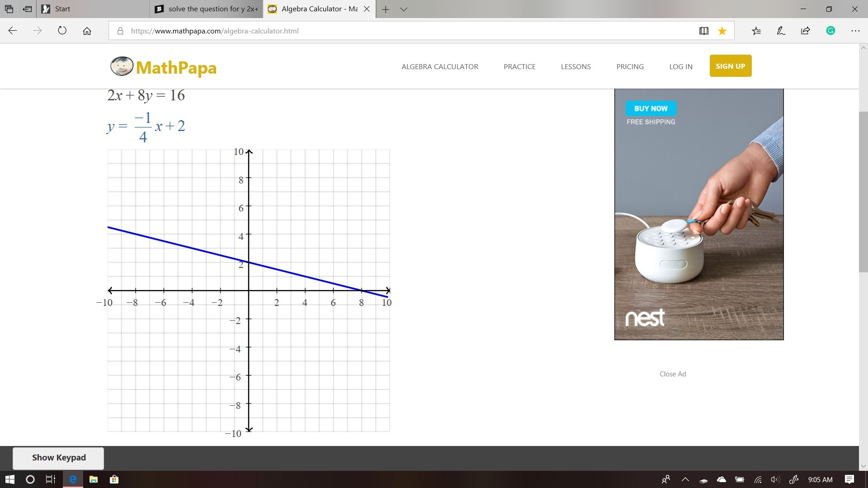This screenshot has width=868, height=488.
Task: Open the favorites hub icon
Action: [x=756, y=31]
